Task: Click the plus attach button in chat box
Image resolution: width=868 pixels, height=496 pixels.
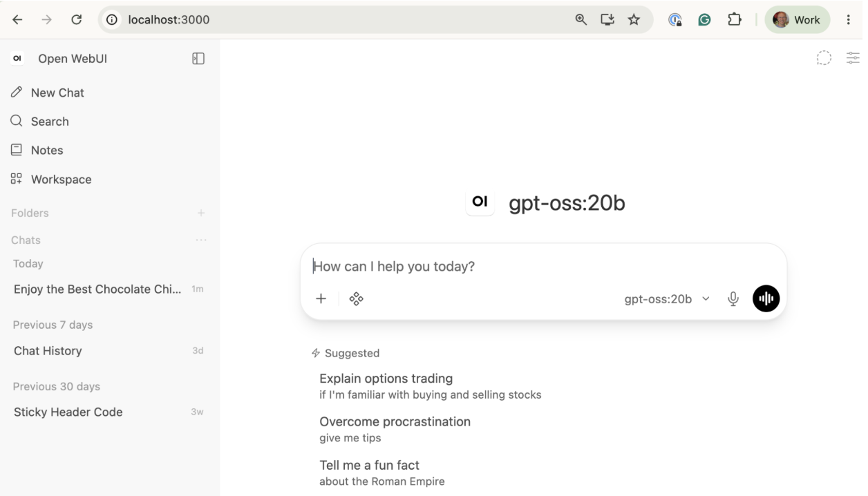Action: pyautogui.click(x=321, y=299)
